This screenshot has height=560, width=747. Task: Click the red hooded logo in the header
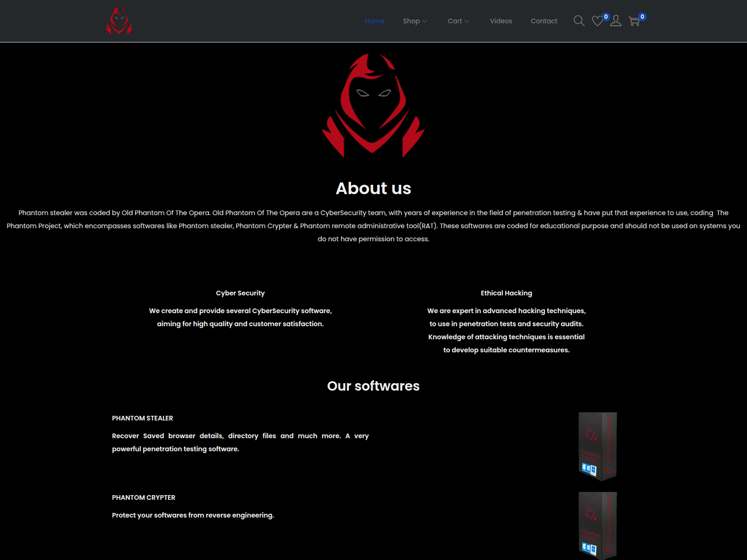click(x=120, y=21)
